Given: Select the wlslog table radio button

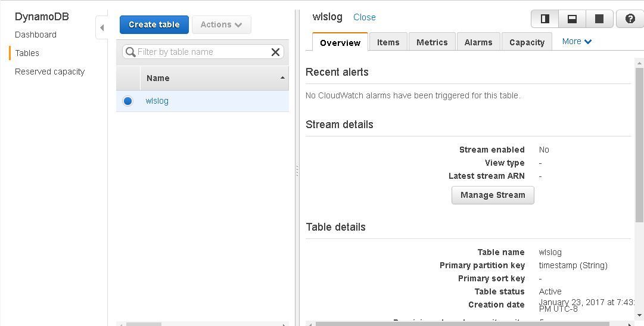Looking at the screenshot, I should [127, 101].
